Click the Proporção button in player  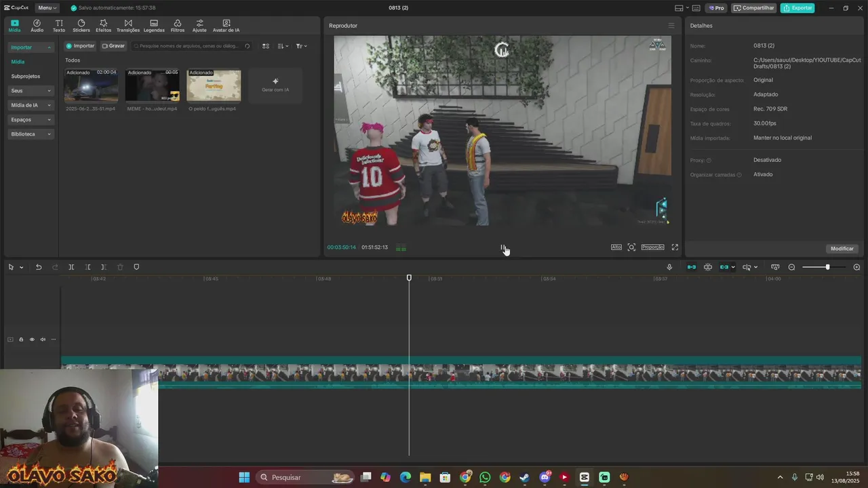tap(652, 247)
